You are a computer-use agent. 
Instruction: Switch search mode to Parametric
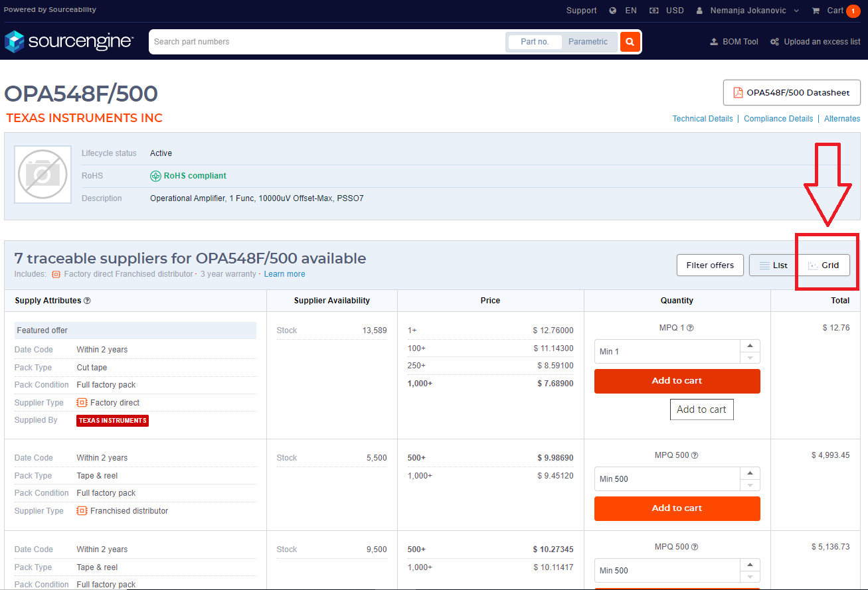click(x=588, y=42)
